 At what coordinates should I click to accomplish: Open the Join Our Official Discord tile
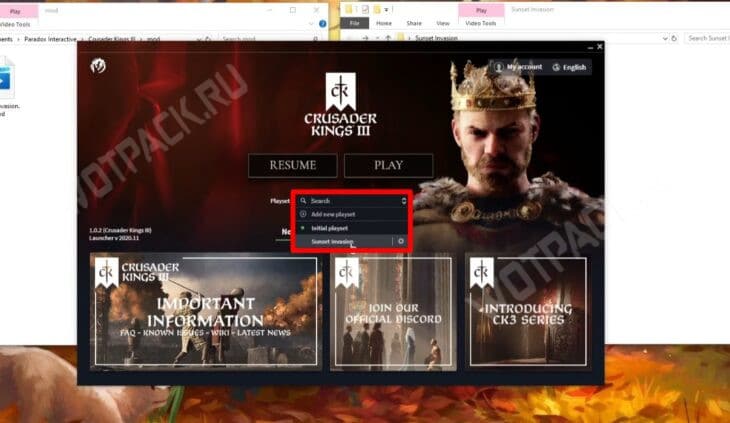pyautogui.click(x=393, y=311)
